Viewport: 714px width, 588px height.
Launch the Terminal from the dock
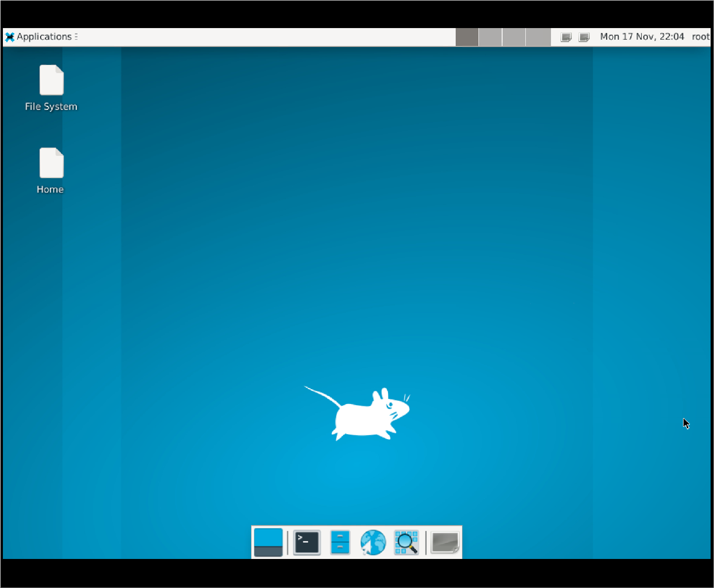307,543
